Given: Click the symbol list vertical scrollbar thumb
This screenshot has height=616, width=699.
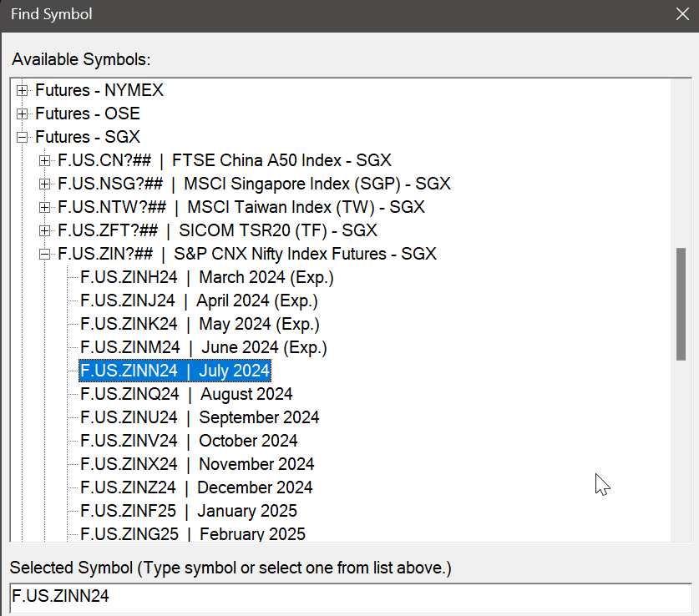Looking at the screenshot, I should [681, 304].
